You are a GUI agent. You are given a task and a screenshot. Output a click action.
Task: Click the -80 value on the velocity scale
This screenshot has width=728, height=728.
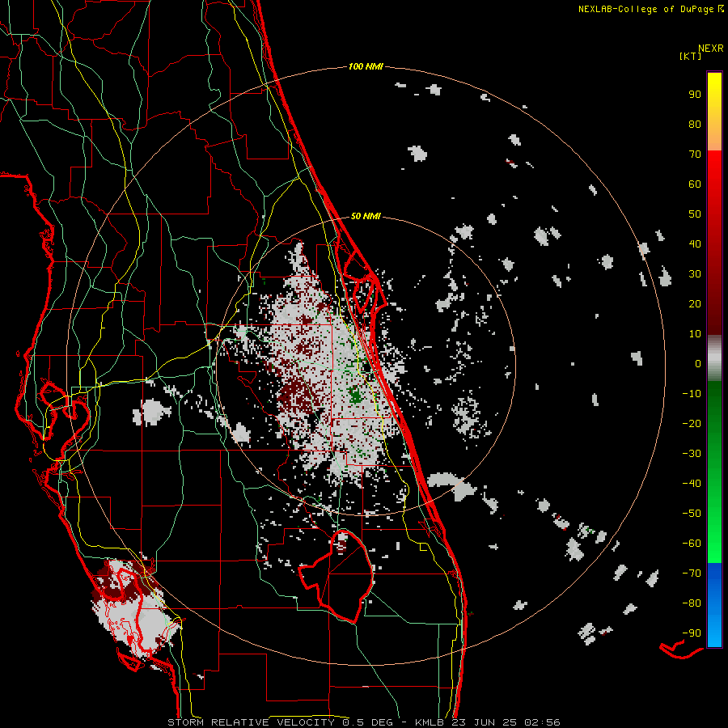[x=692, y=603]
